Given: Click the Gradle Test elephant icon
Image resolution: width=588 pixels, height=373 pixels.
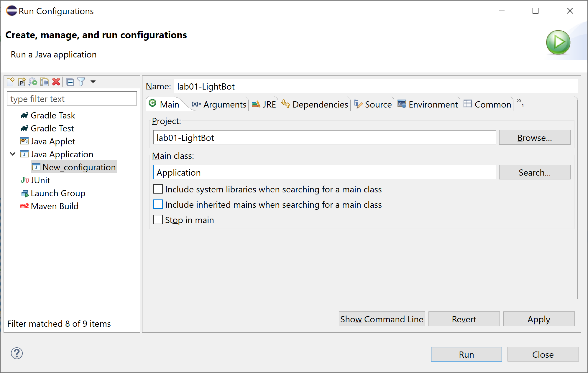Looking at the screenshot, I should click(x=24, y=128).
